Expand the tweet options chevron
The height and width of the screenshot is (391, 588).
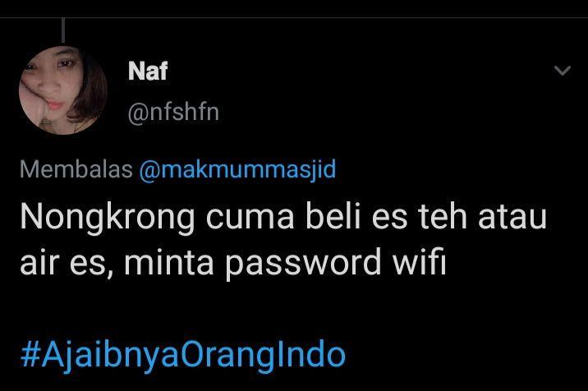(562, 71)
